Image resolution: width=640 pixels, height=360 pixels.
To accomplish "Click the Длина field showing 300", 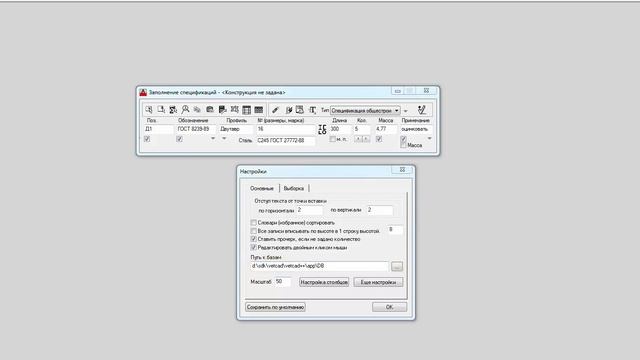I will pyautogui.click(x=340, y=129).
